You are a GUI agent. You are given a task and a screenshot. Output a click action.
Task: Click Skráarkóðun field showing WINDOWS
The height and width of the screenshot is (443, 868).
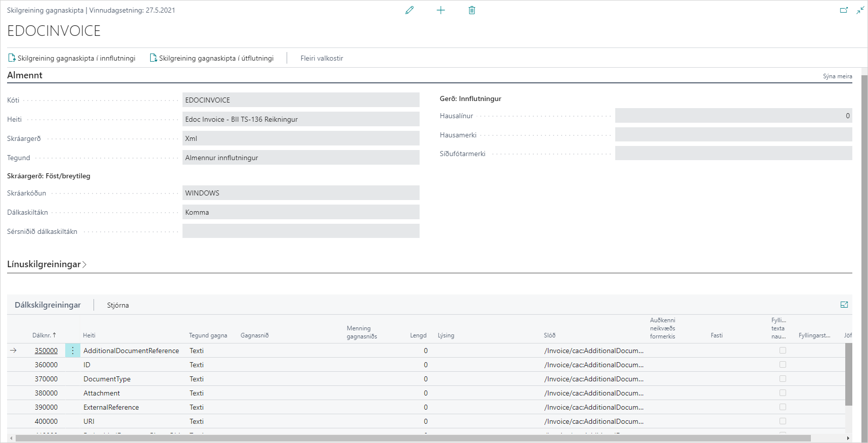tap(301, 193)
